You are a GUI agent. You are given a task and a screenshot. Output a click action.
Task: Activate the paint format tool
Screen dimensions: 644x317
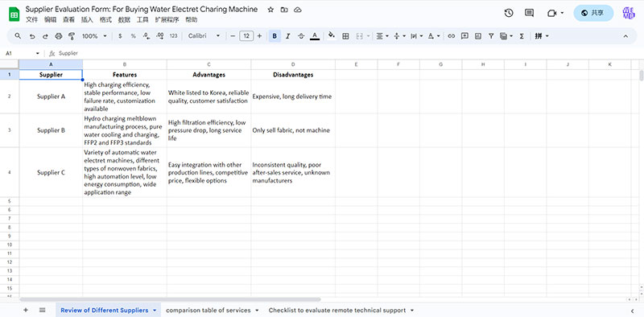pos(72,36)
